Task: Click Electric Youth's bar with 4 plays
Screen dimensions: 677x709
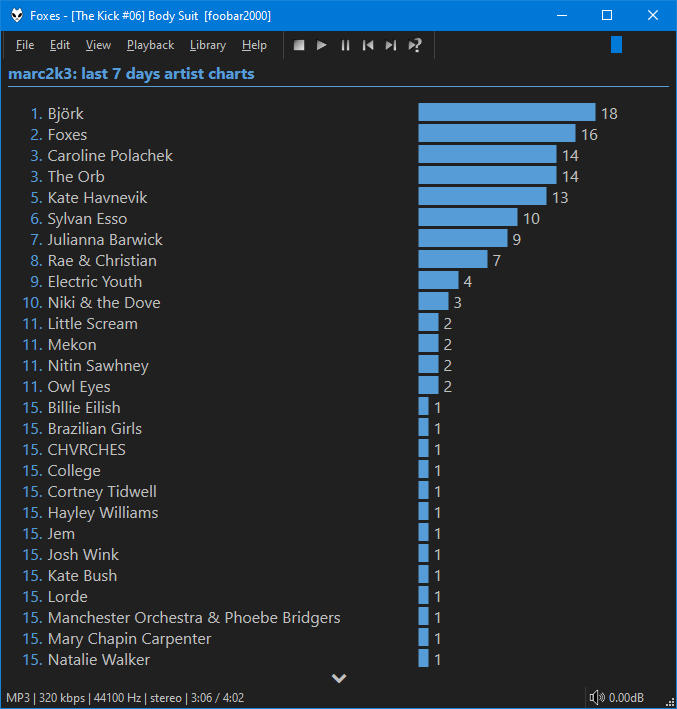Action: tap(438, 280)
